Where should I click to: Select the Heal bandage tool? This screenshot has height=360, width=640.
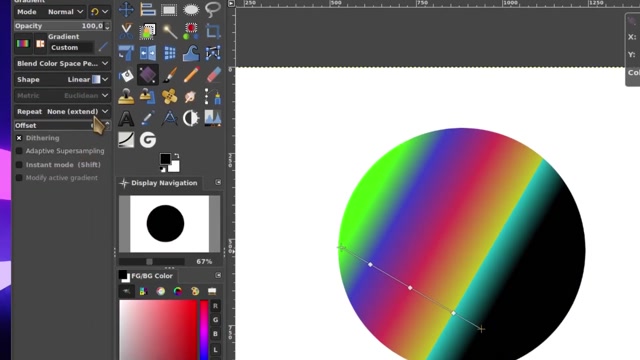169,97
